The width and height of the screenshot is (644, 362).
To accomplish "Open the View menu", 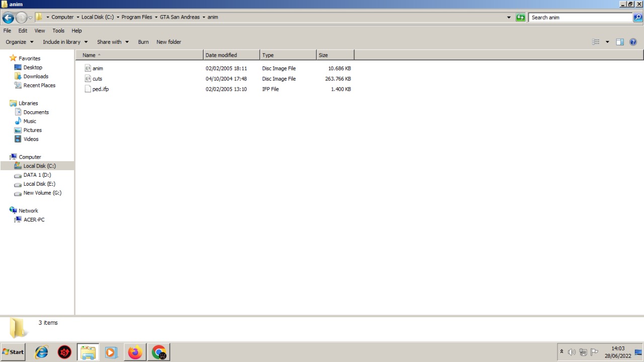I will tap(40, 31).
